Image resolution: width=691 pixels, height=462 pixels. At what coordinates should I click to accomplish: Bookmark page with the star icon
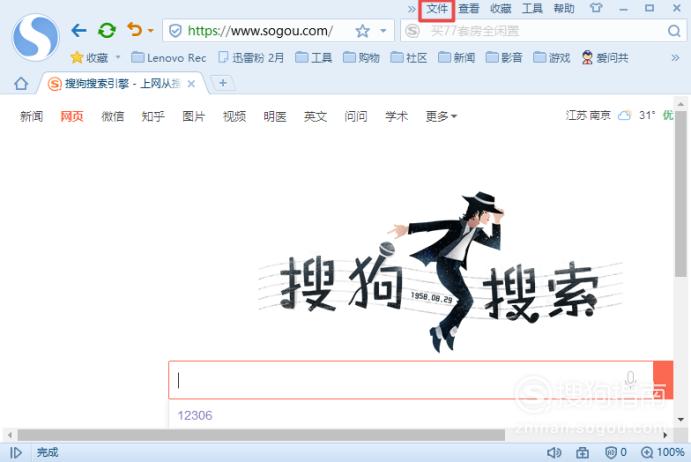point(362,31)
